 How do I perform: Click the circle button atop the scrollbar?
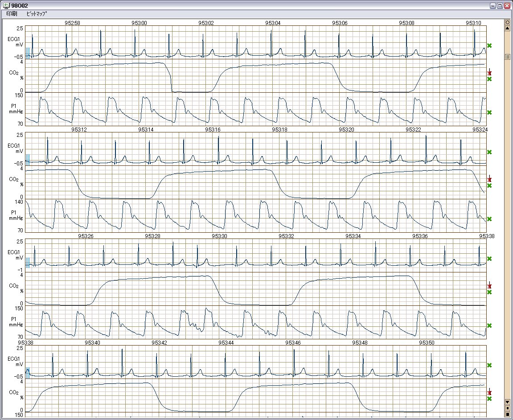click(x=507, y=22)
